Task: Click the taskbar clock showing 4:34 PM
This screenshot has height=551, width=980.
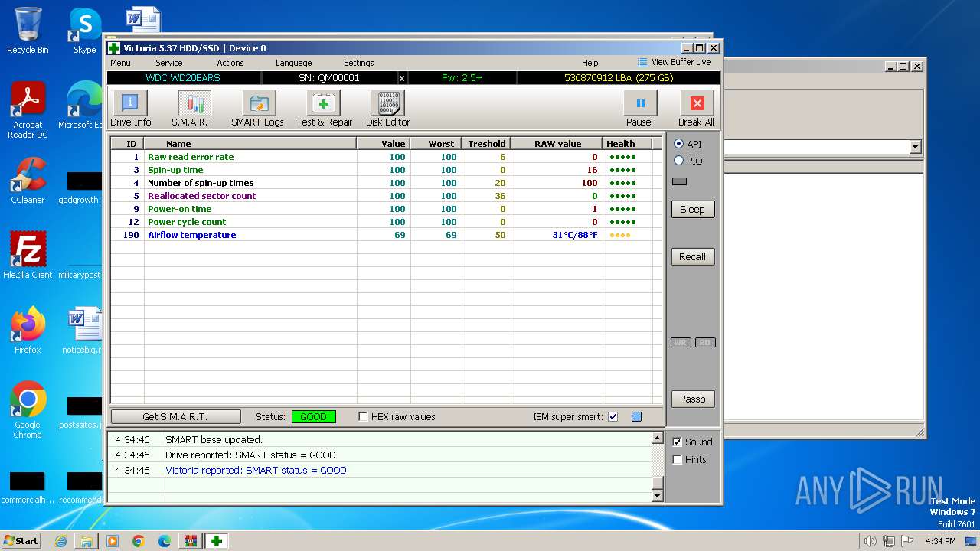Action: click(940, 541)
